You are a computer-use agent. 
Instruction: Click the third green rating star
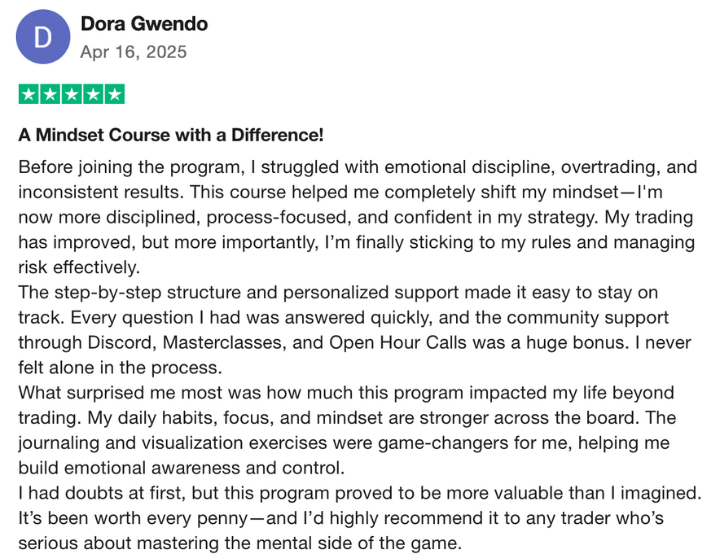click(x=72, y=94)
